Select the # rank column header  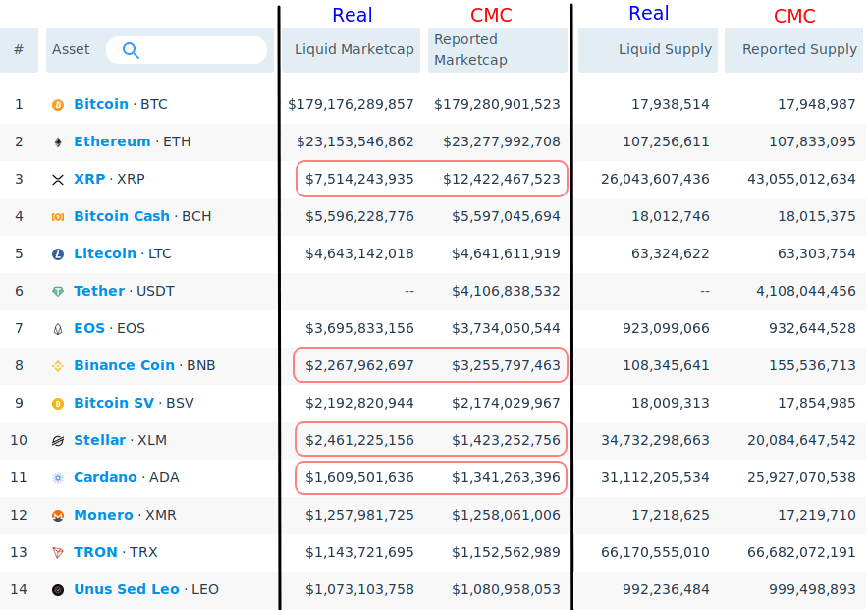(19, 48)
